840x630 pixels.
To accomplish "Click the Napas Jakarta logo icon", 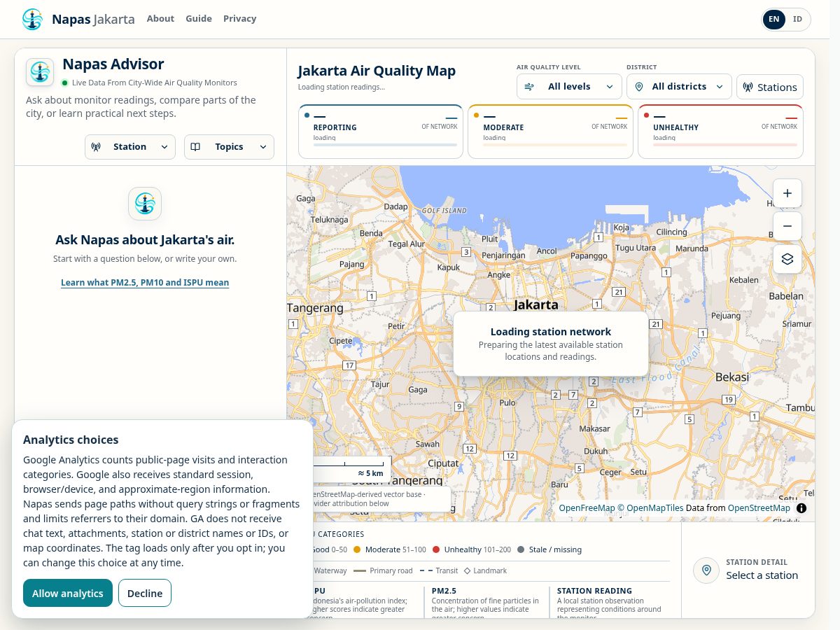I will [32, 19].
